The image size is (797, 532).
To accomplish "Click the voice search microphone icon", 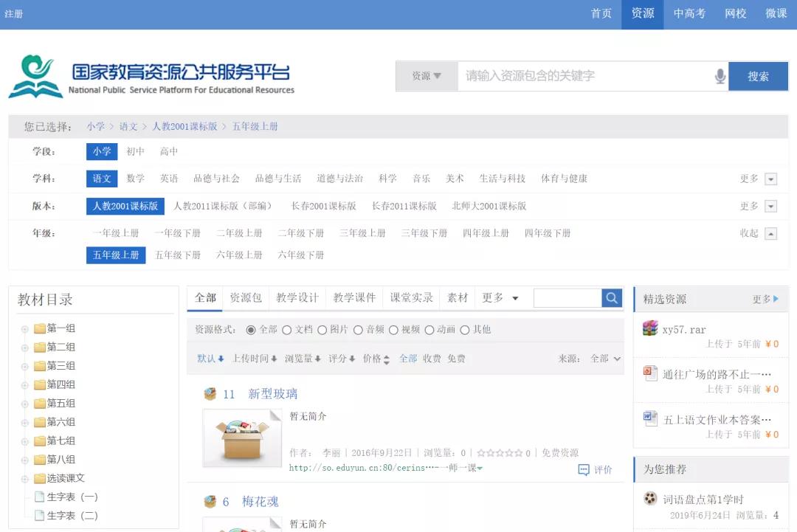I will [x=720, y=76].
